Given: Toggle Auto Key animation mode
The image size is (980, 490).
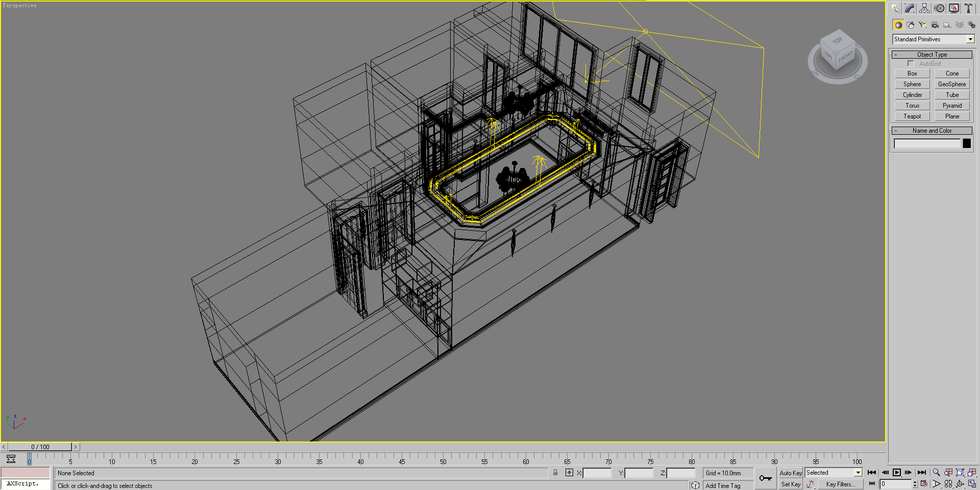Looking at the screenshot, I should [790, 473].
